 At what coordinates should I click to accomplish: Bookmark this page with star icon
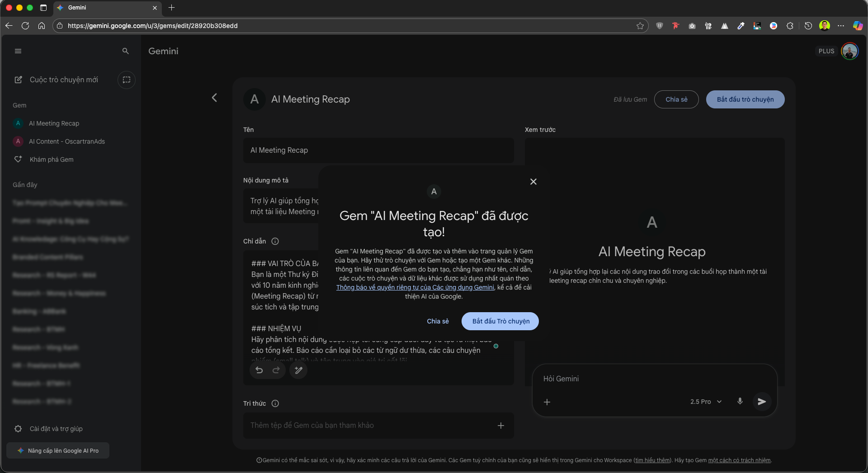click(640, 26)
